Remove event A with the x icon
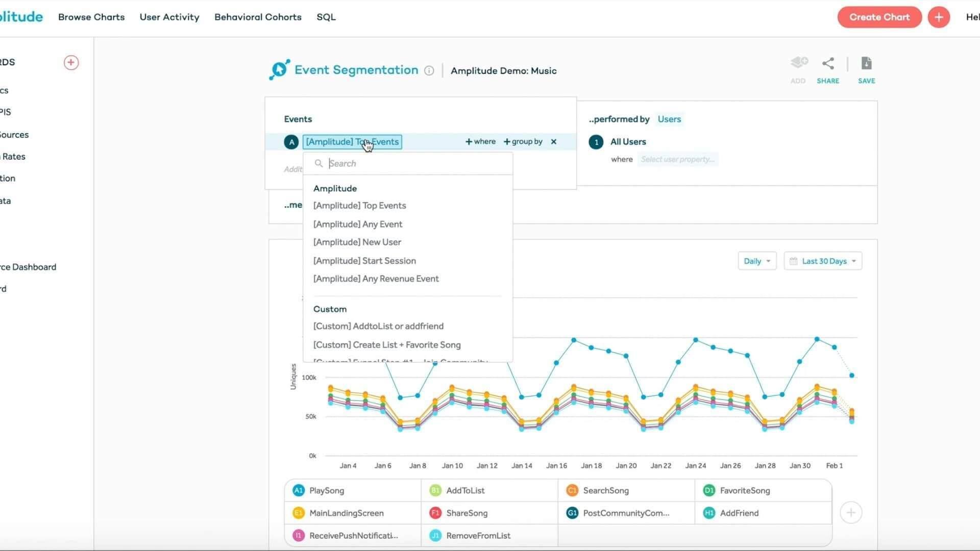 click(554, 142)
